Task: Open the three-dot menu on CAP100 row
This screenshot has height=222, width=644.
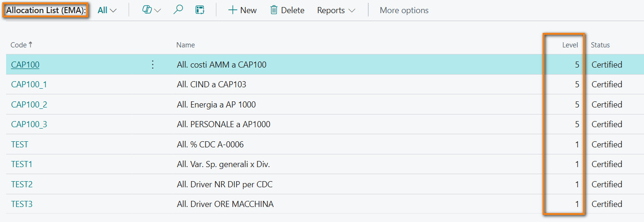Action: coord(152,65)
